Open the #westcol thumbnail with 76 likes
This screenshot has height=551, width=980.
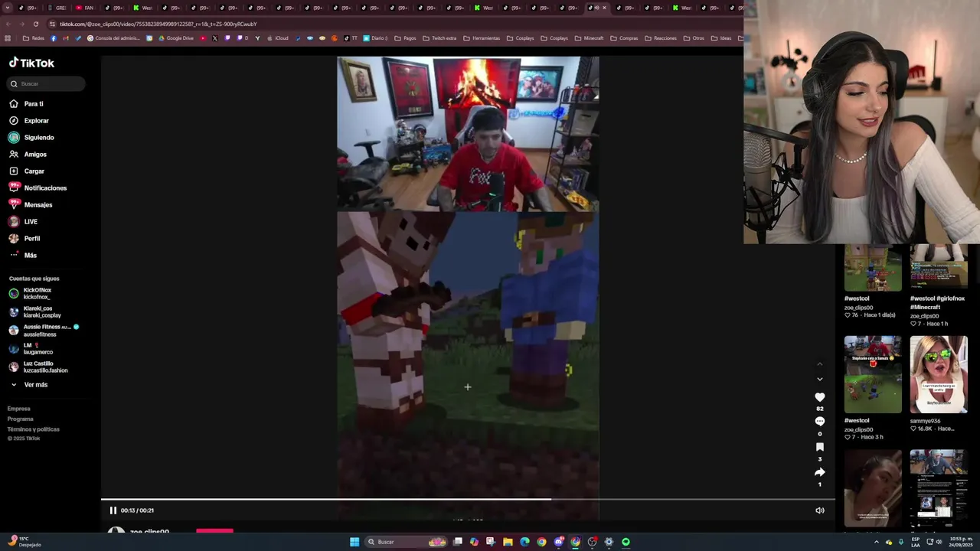point(873,268)
